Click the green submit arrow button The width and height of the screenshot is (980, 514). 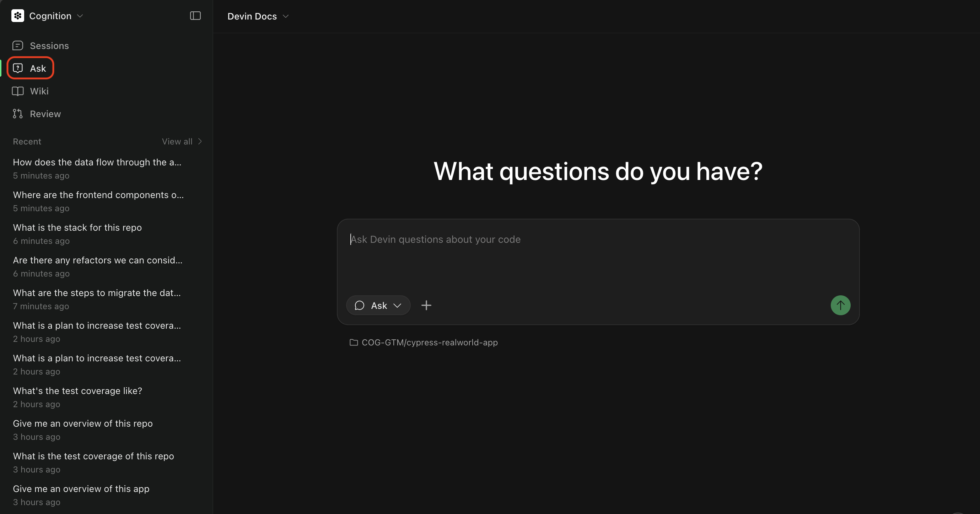click(x=840, y=305)
